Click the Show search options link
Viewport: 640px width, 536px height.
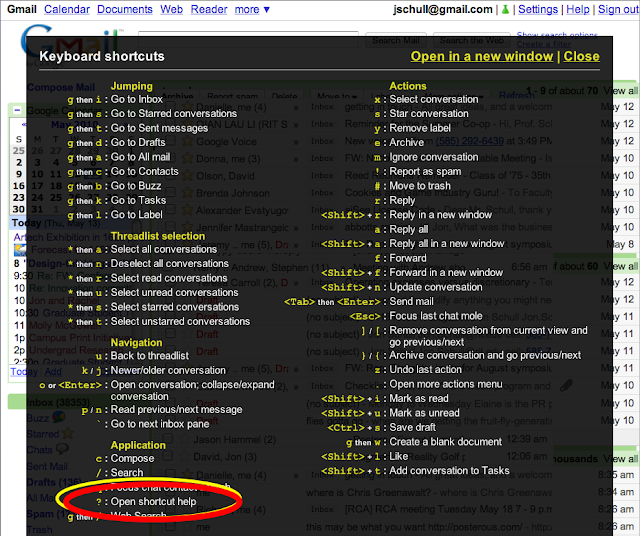point(557,34)
